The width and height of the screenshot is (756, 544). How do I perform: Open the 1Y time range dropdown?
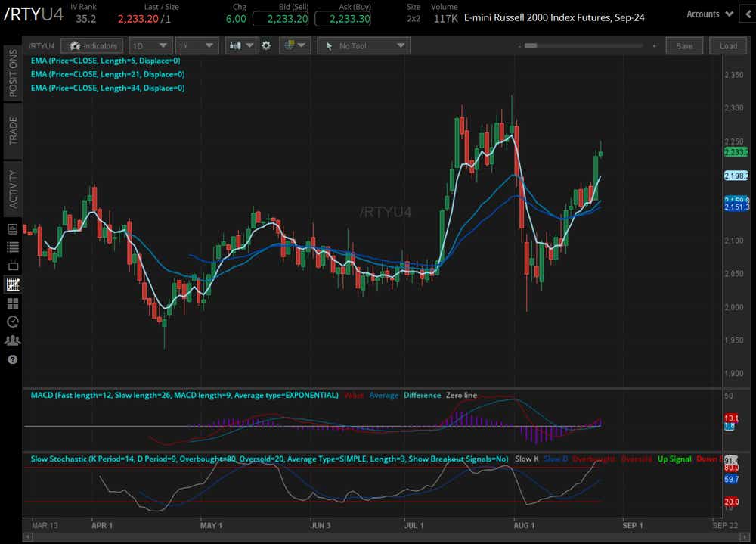[197, 46]
